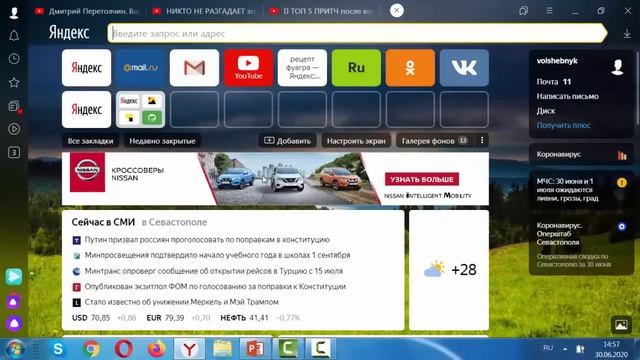
Task: Open the МЧС weather warning card
Action: coord(581,190)
